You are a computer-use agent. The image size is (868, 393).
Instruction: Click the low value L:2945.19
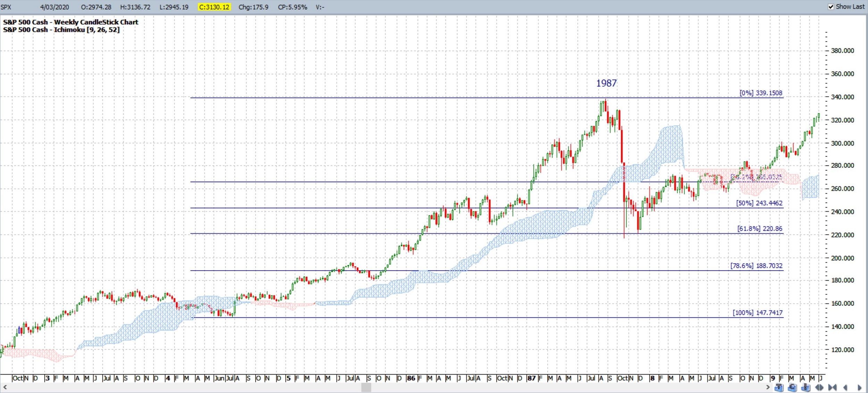[174, 7]
